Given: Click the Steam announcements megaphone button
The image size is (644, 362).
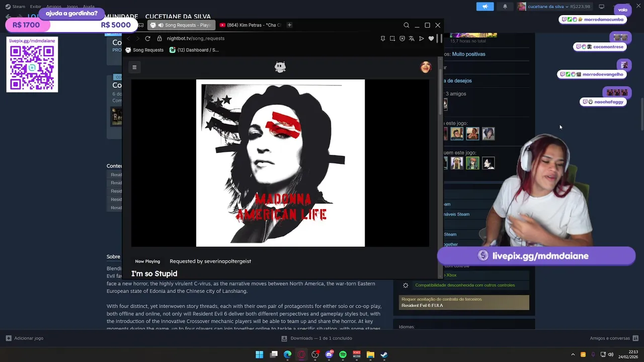Looking at the screenshot, I should tap(485, 7).
